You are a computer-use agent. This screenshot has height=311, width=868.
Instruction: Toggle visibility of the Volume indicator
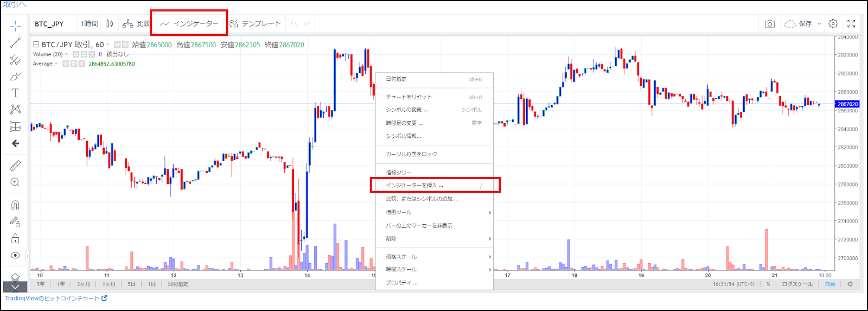[x=76, y=54]
